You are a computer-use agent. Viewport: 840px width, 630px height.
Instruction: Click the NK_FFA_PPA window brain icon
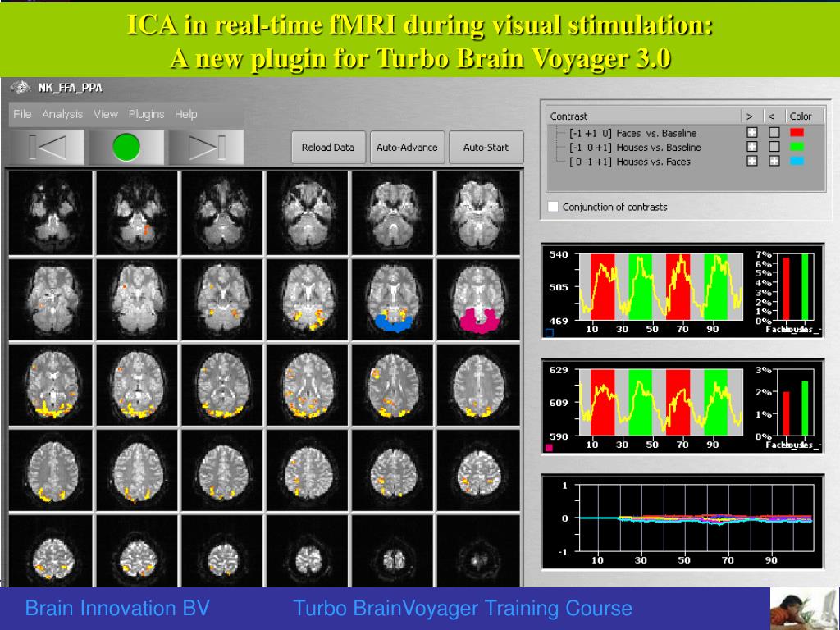tap(21, 87)
